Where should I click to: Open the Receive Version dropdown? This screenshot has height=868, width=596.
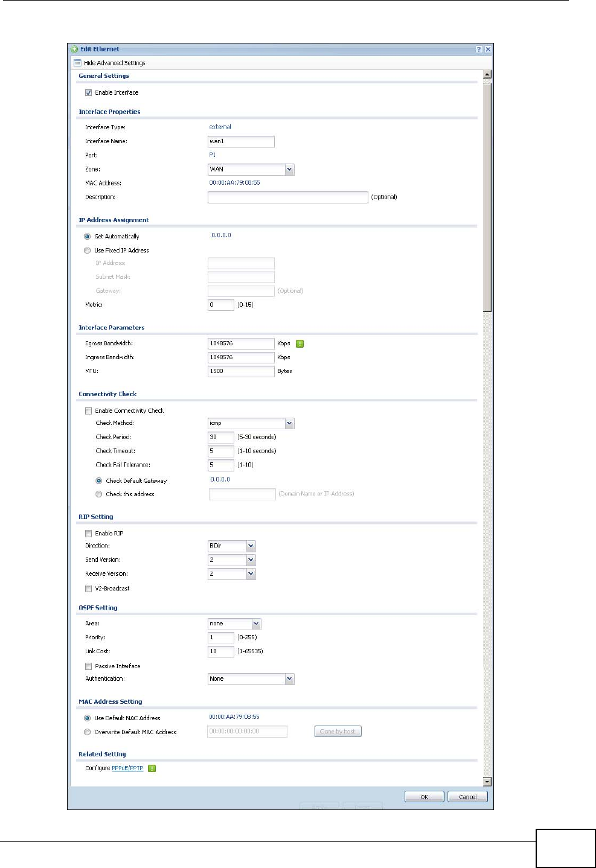pyautogui.click(x=231, y=574)
